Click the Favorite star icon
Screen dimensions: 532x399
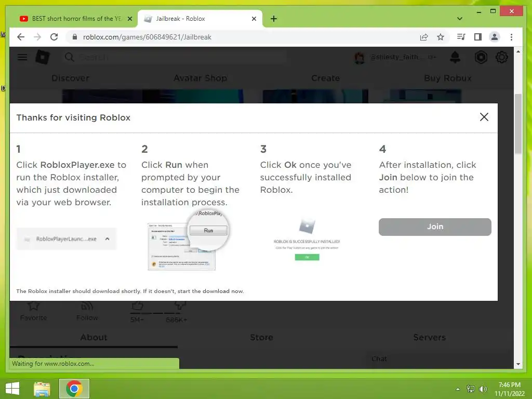click(33, 305)
